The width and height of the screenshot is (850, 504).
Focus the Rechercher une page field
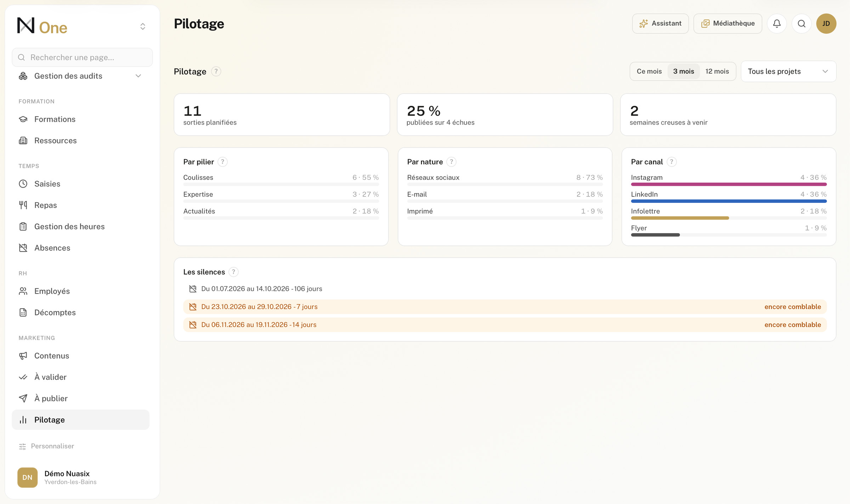82,57
